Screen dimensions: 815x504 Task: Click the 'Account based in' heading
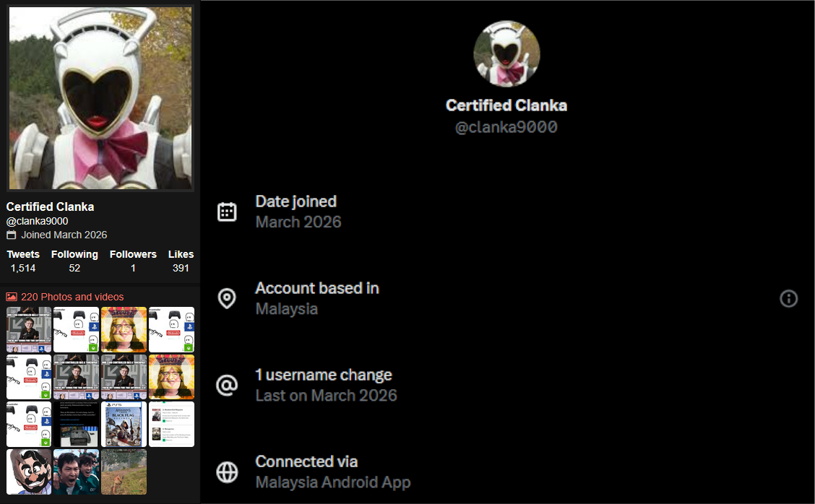point(317,288)
